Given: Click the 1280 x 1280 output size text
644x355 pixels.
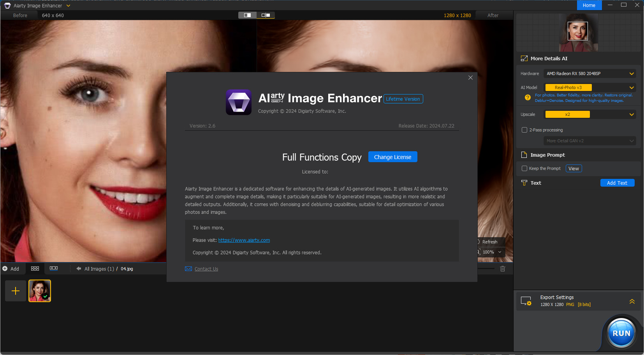Looking at the screenshot, I should click(457, 16).
